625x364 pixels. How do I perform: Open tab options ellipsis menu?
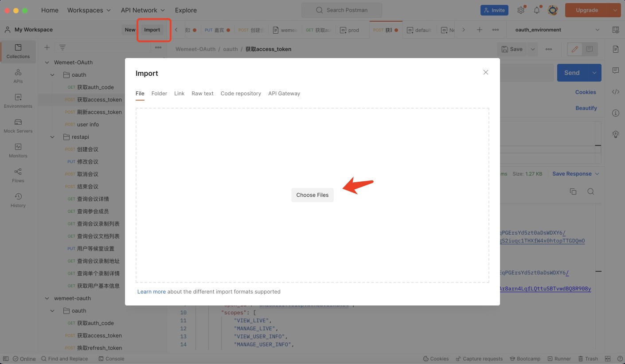(496, 30)
